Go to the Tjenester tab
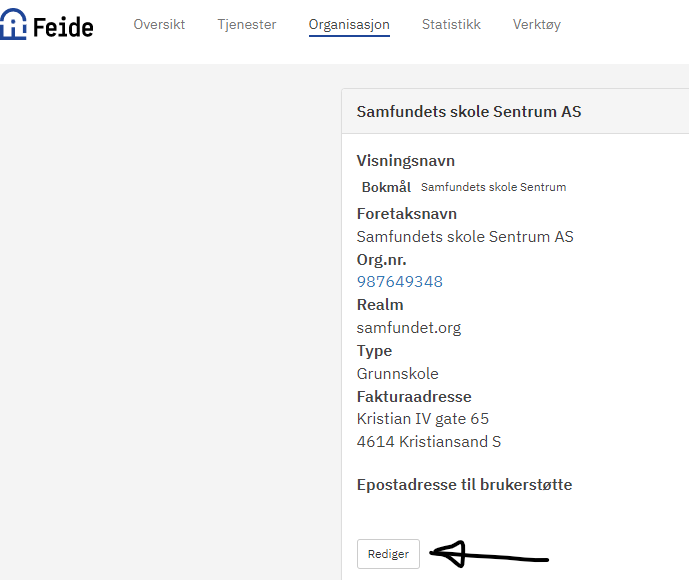 [246, 24]
